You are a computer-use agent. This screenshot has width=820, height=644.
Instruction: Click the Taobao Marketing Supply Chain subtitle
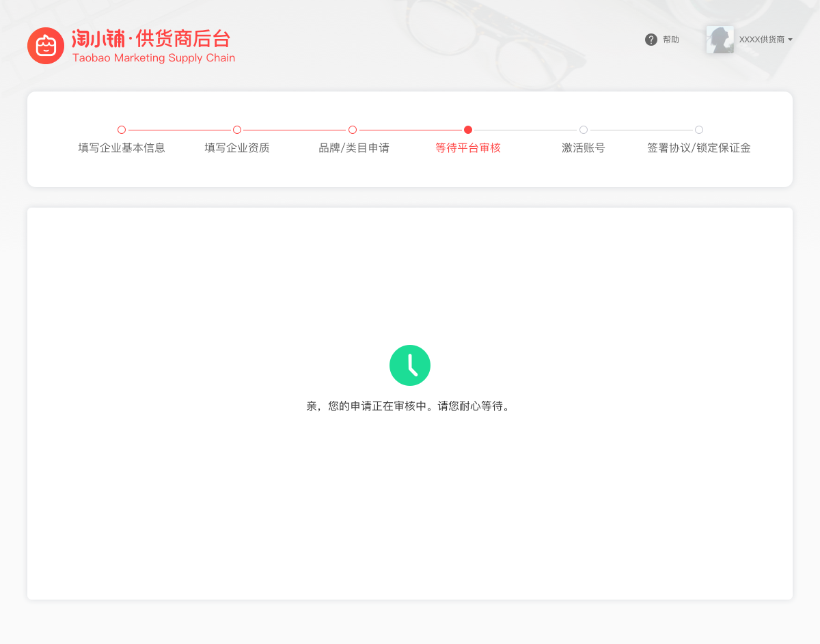(154, 58)
